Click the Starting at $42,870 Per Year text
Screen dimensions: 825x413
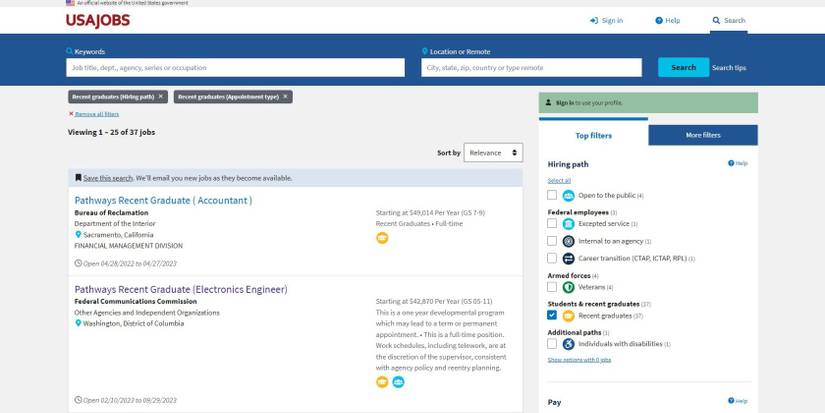[x=434, y=301]
